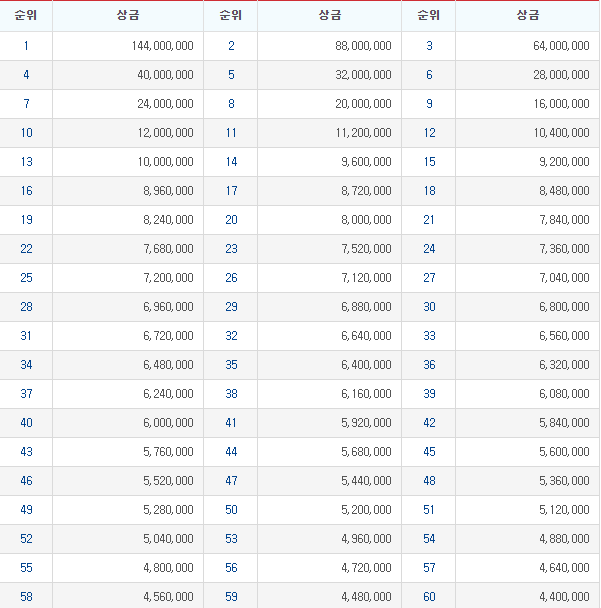The image size is (601, 608).
Task: Select prize amount 6,480,000
Action: 168,365
